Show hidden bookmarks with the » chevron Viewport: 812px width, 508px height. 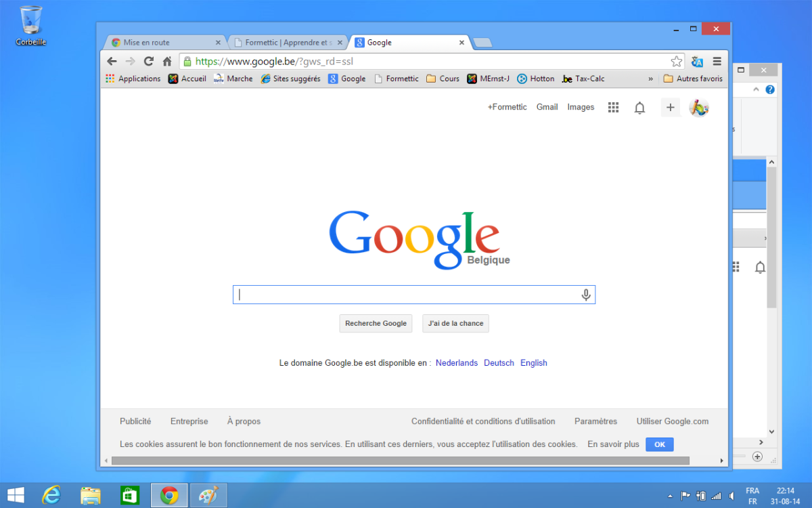click(651, 79)
